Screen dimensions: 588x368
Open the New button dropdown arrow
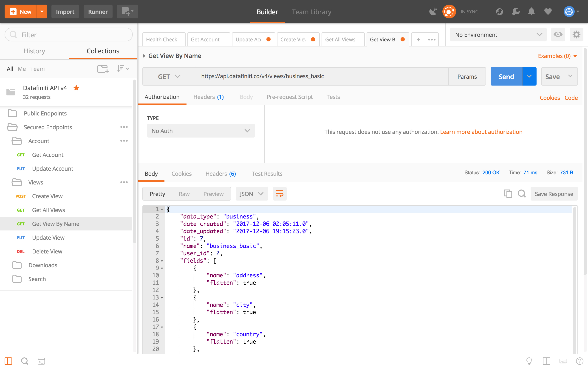(42, 11)
